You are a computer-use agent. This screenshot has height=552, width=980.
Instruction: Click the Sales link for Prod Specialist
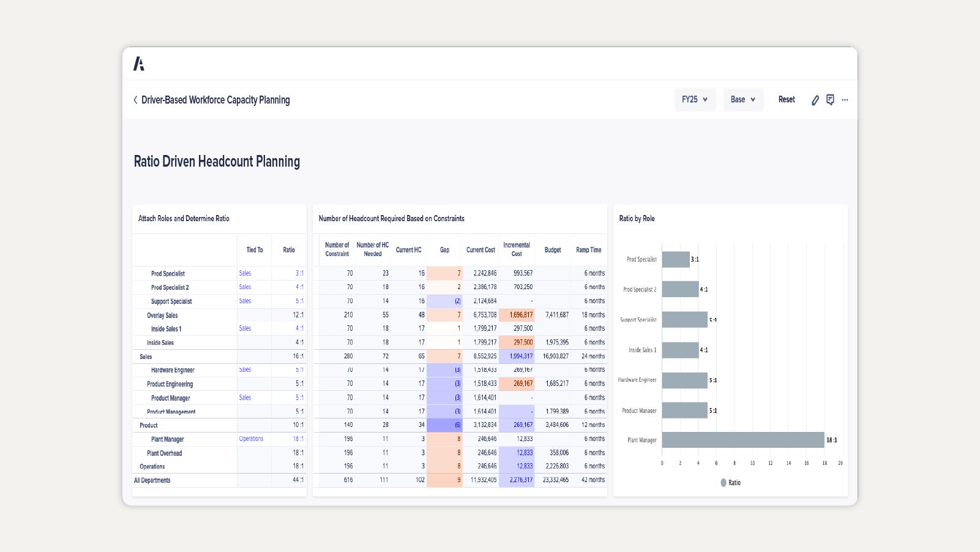pyautogui.click(x=245, y=273)
